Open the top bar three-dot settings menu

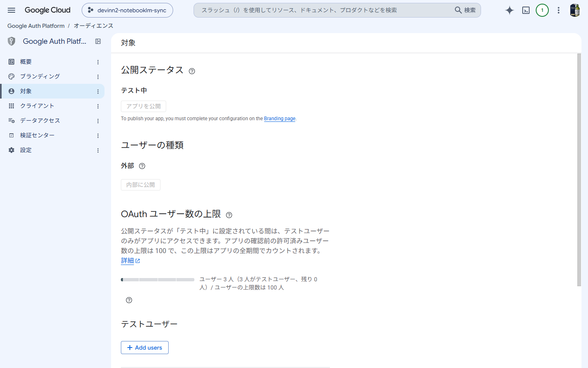559,10
